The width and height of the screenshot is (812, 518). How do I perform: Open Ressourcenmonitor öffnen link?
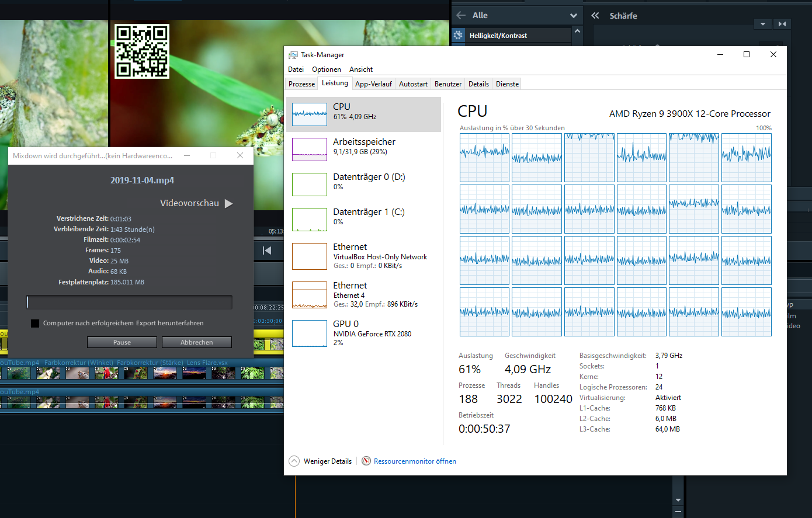[x=415, y=461]
